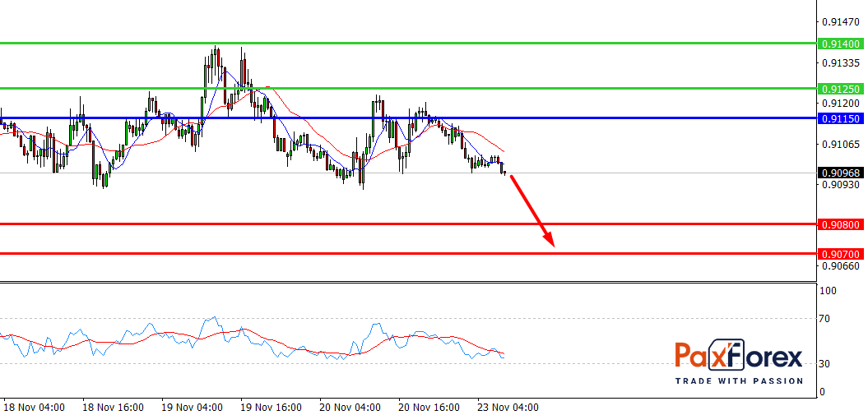
Task: Click the 0.91065 axis value
Action: (840, 145)
